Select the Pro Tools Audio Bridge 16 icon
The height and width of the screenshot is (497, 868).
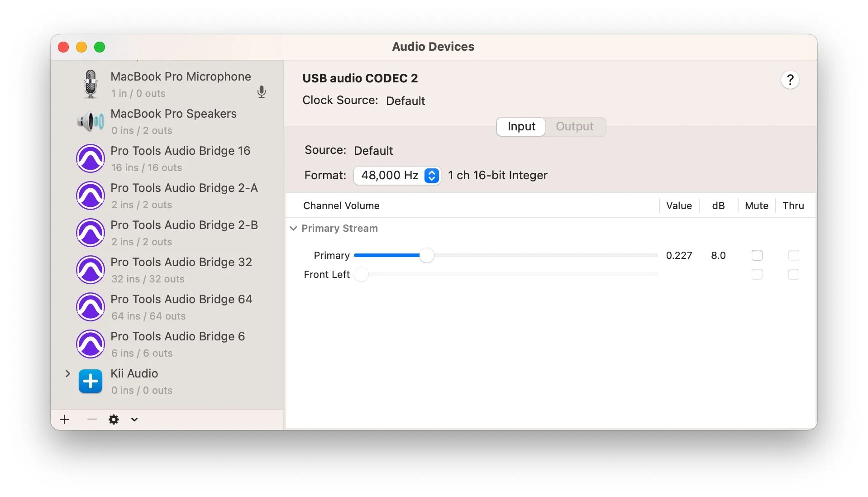91,158
